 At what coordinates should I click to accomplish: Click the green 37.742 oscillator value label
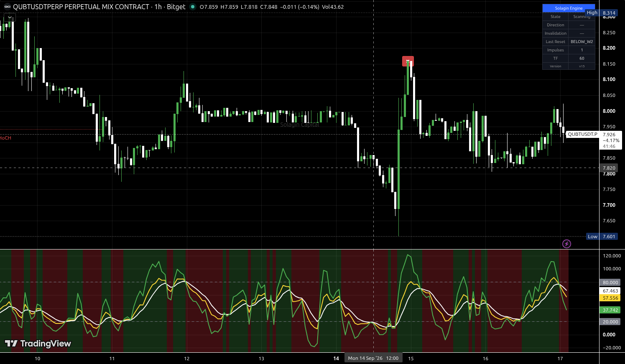610,310
